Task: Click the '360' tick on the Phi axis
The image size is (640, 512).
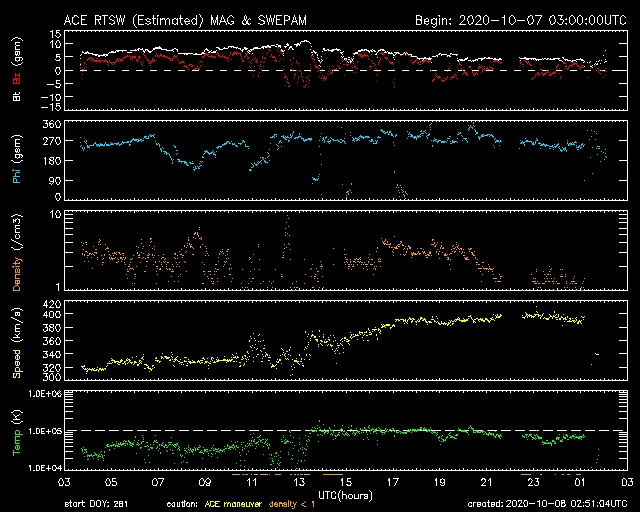Action: point(52,124)
